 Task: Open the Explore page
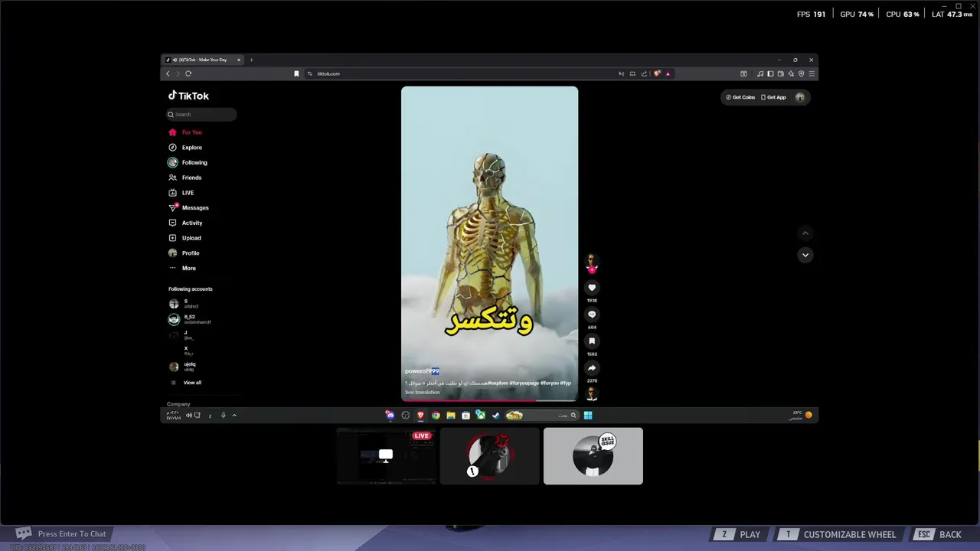click(x=185, y=148)
